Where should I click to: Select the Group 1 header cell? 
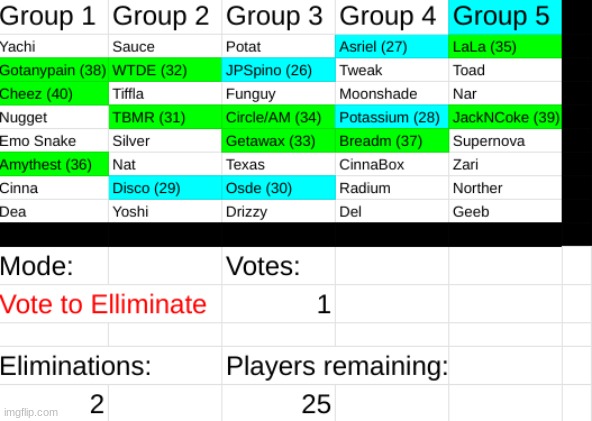[x=54, y=17]
